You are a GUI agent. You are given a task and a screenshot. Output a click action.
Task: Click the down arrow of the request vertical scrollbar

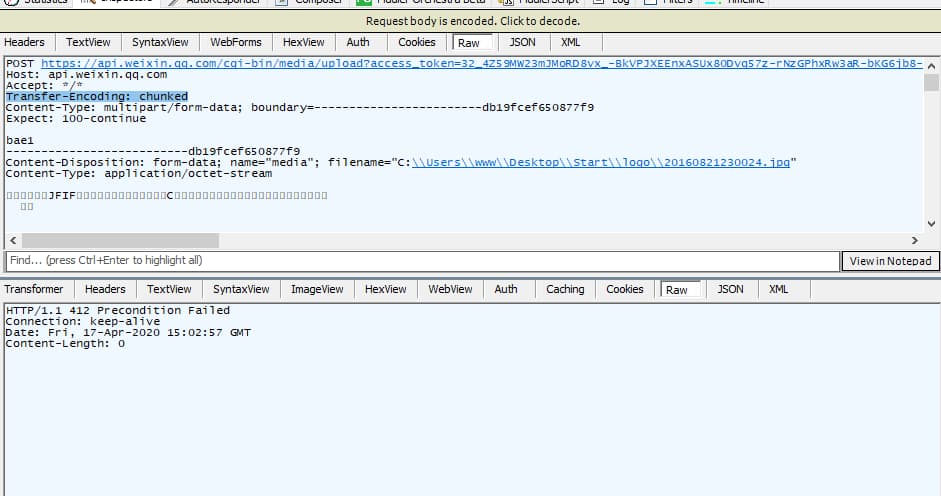932,223
